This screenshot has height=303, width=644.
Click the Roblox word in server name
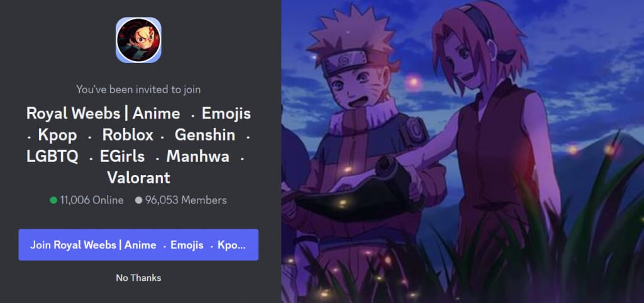click(128, 135)
